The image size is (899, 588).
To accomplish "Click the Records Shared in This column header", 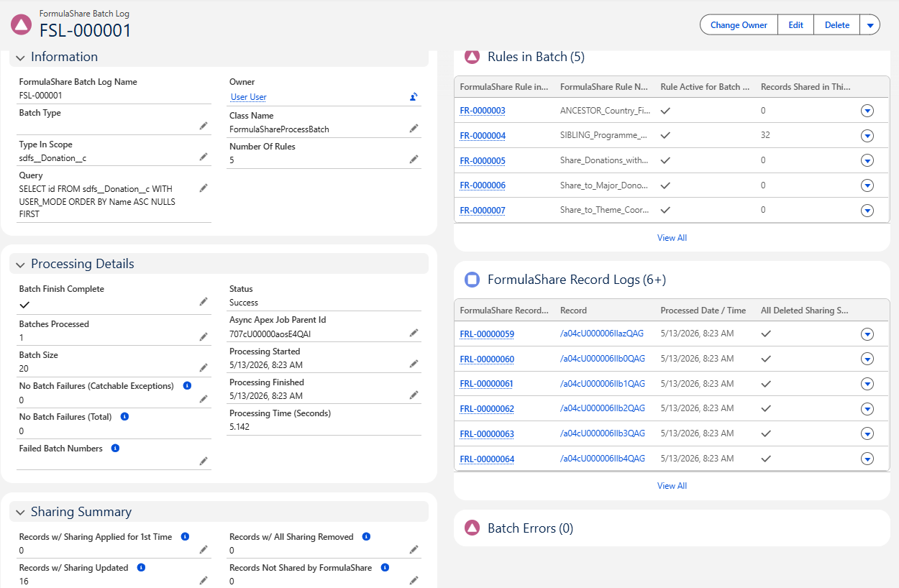I will point(806,87).
